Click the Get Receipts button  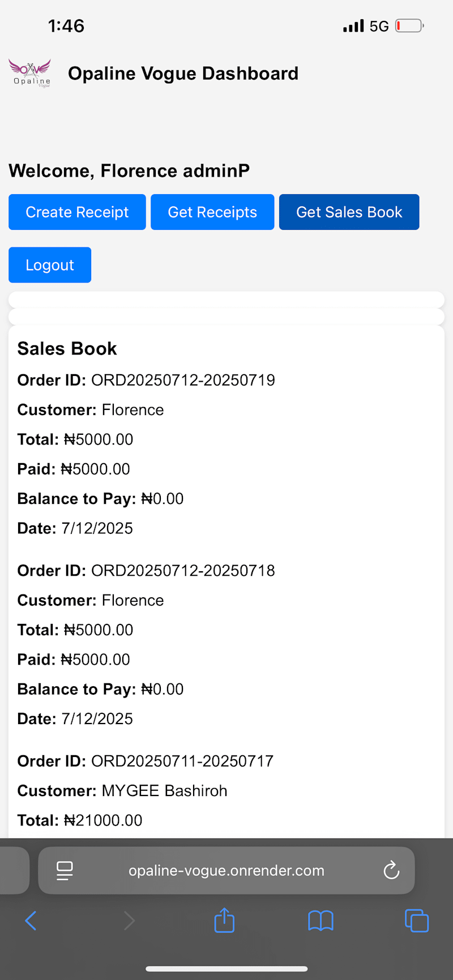click(212, 212)
